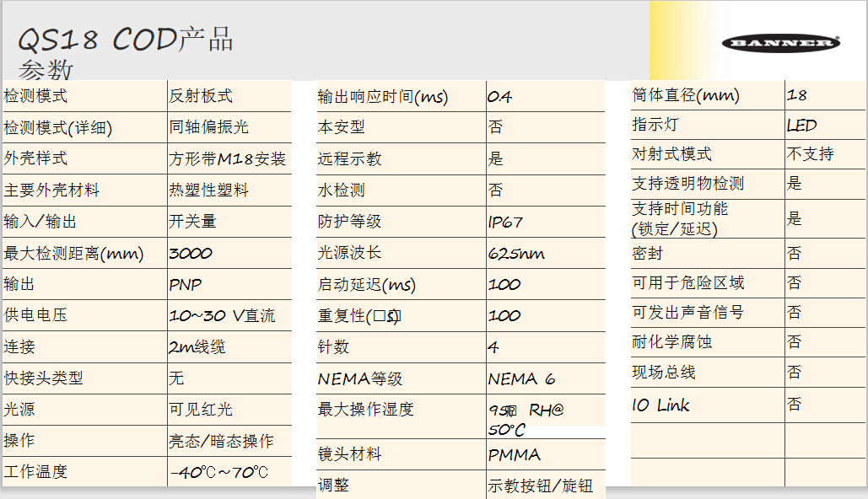The width and height of the screenshot is (868, 499).
Task: Click the '是' value for 支持时间功能
Action: click(x=795, y=218)
